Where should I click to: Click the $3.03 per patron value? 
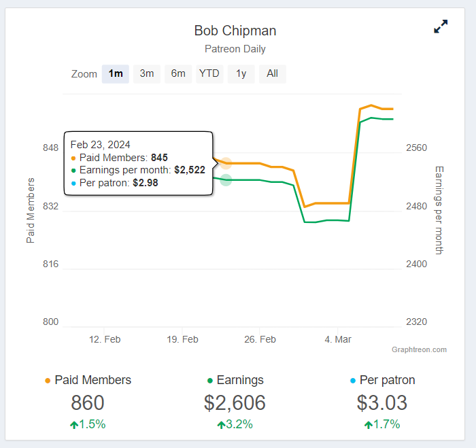coord(382,402)
